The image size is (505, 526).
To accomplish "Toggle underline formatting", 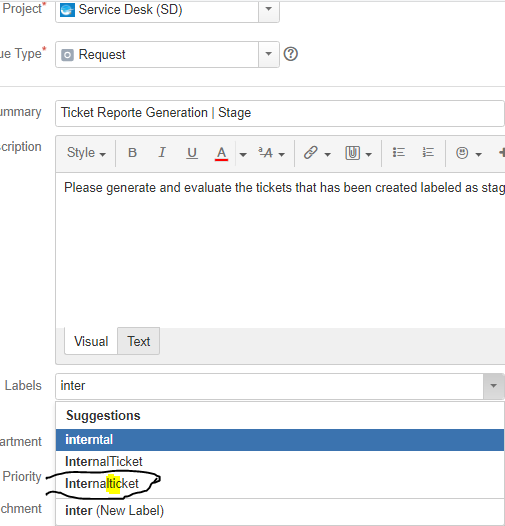I will [192, 153].
